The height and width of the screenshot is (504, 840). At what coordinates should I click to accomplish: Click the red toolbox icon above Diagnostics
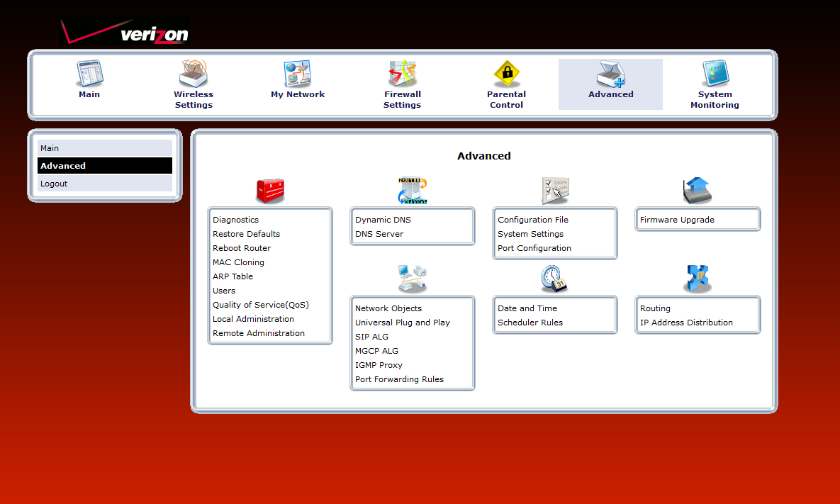270,191
